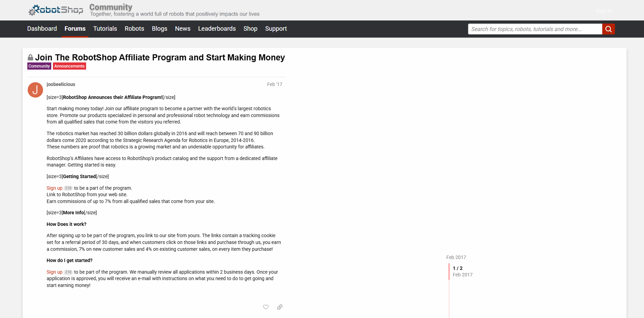
Task: Open joobeelicious username profile link
Action: 61,84
